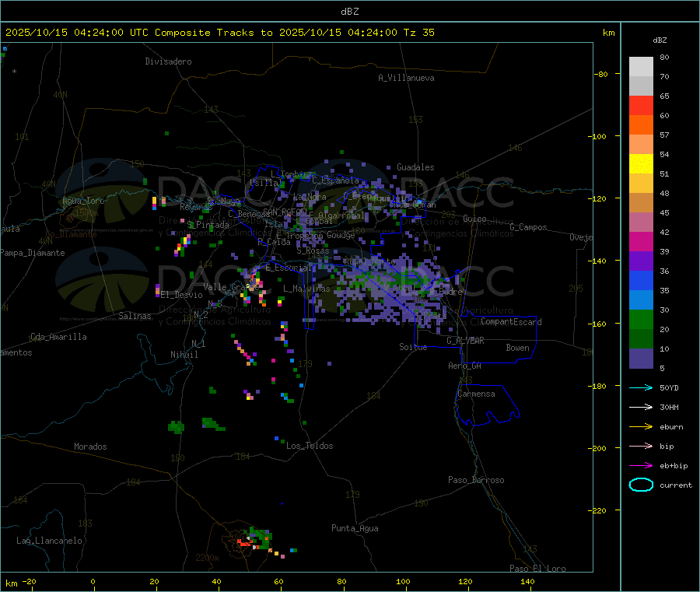The height and width of the screenshot is (592, 700).
Task: Click the Paso_Barroso map label
Action: (x=476, y=480)
